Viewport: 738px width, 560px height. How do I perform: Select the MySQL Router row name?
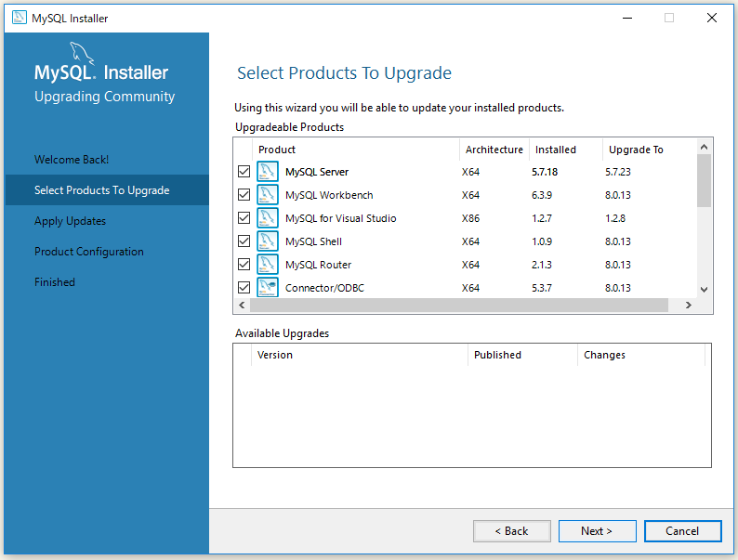click(318, 265)
